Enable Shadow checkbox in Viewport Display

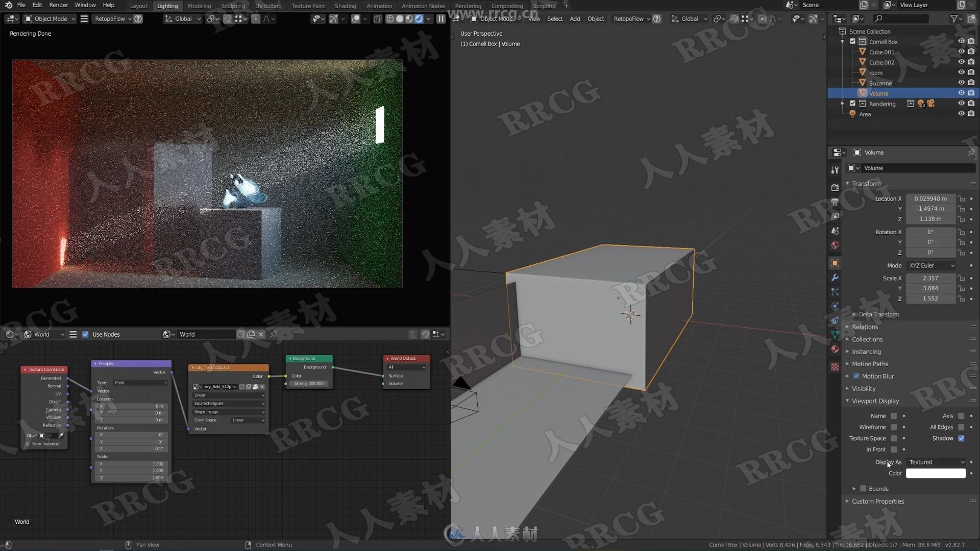tap(963, 438)
